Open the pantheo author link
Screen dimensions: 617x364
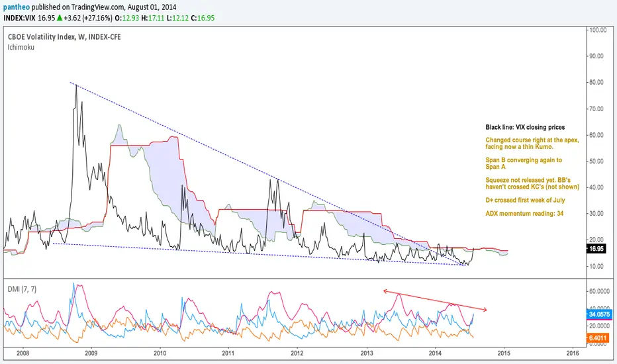[x=17, y=7]
